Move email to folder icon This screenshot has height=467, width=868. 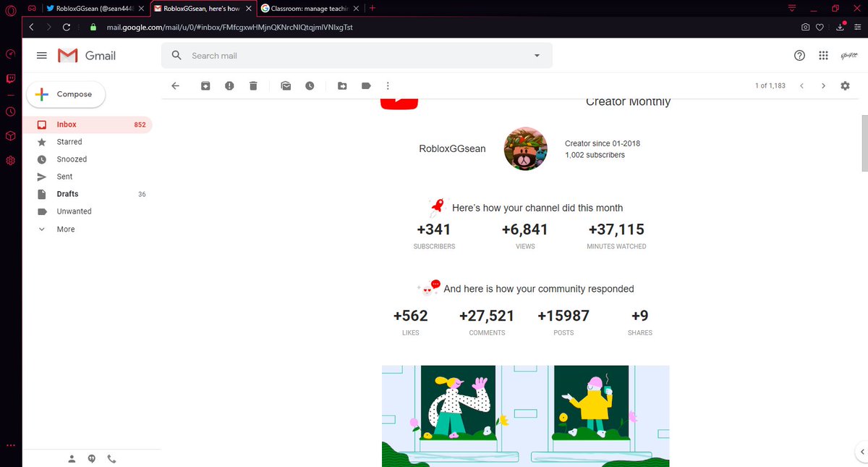pyautogui.click(x=342, y=86)
